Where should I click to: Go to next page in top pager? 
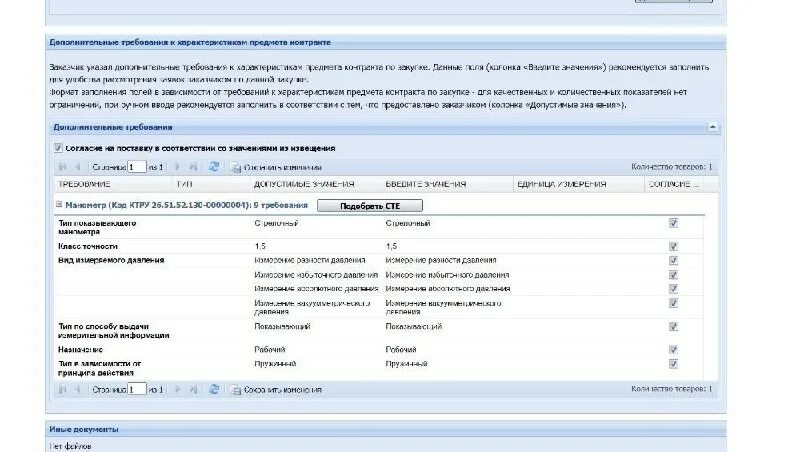[x=177, y=167]
